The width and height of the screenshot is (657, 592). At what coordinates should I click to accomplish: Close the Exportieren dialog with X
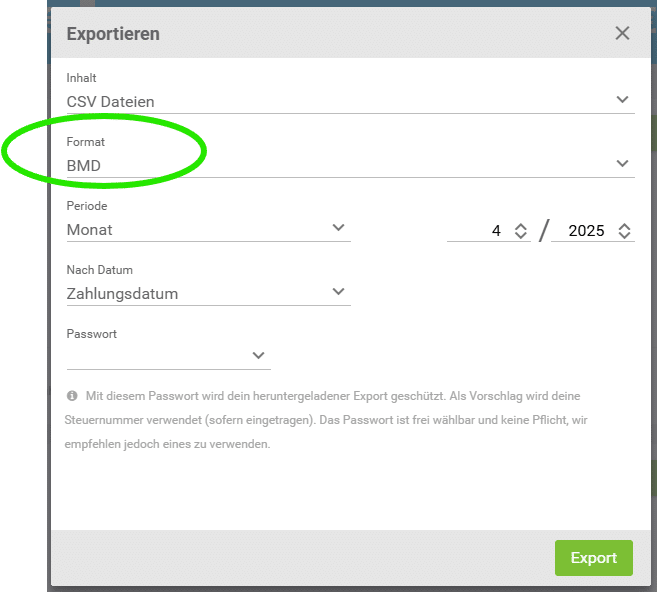tap(622, 33)
